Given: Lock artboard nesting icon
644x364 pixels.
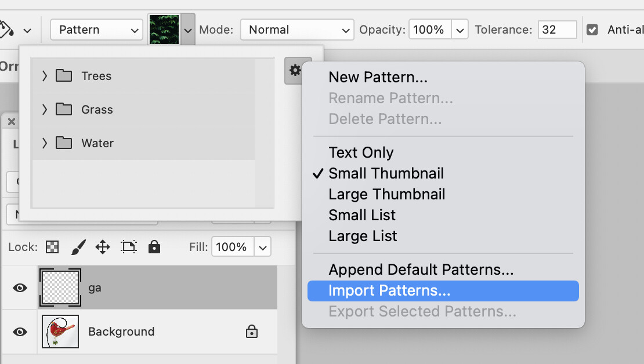Looking at the screenshot, I should point(129,247).
